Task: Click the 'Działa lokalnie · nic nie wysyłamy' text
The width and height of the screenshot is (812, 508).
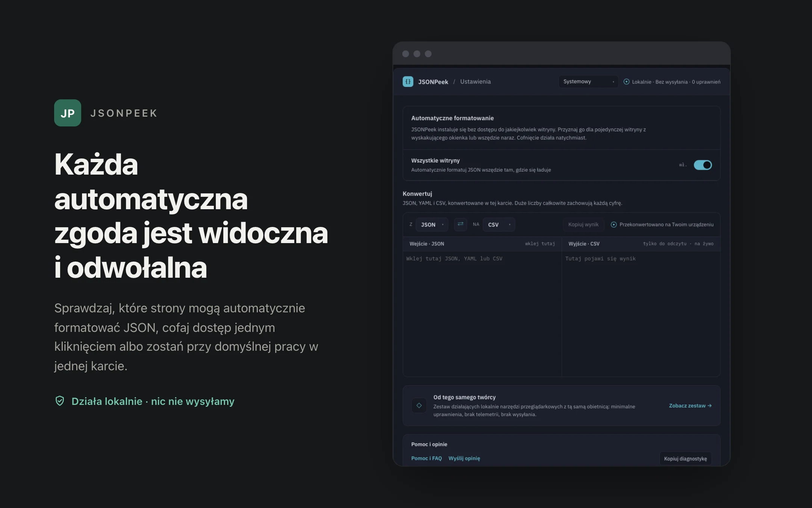Action: point(153,402)
